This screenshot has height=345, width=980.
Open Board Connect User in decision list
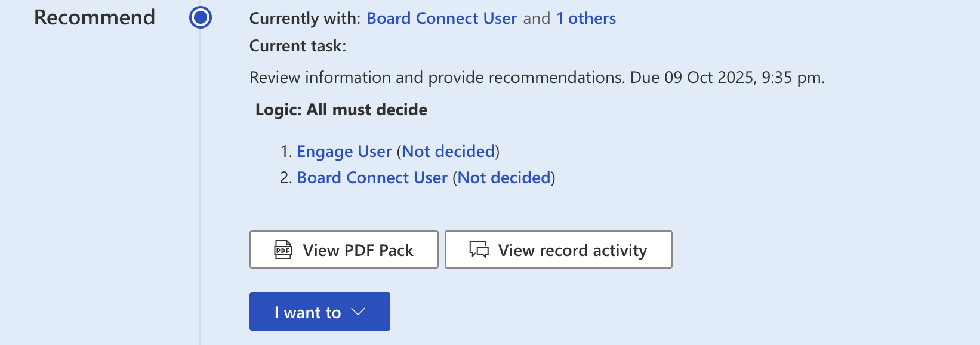click(x=372, y=178)
